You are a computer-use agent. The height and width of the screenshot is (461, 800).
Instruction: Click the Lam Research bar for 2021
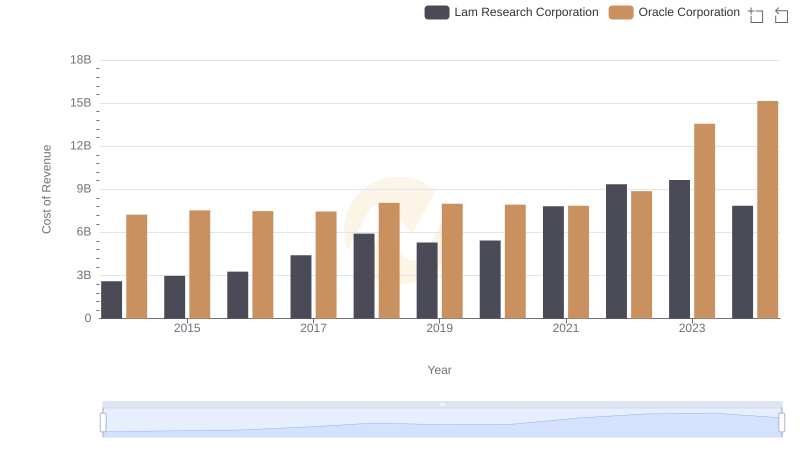(553, 262)
